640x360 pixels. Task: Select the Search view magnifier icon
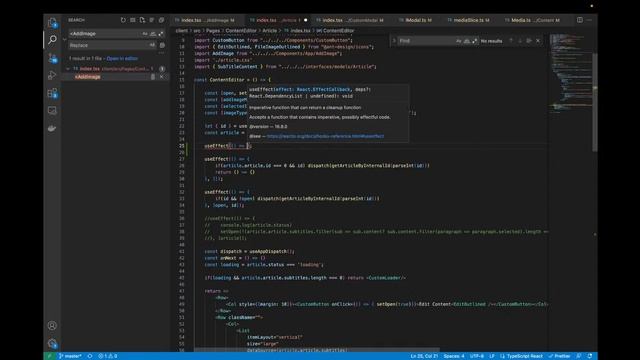click(52, 40)
